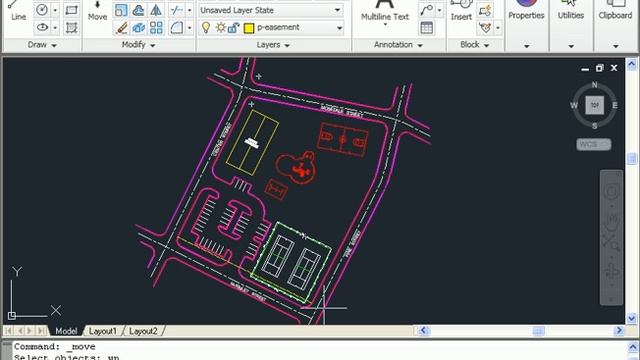Expand the Block panel

pos(474,45)
